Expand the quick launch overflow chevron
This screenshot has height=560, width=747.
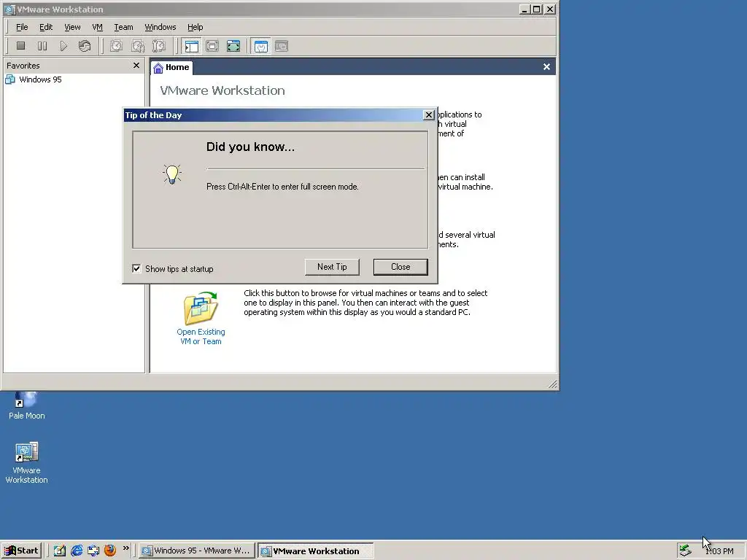(x=125, y=548)
